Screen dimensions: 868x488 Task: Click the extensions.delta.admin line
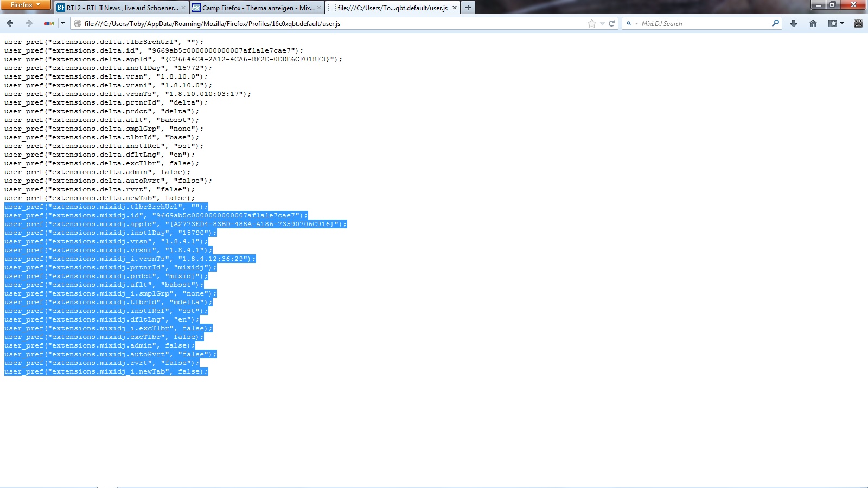98,172
